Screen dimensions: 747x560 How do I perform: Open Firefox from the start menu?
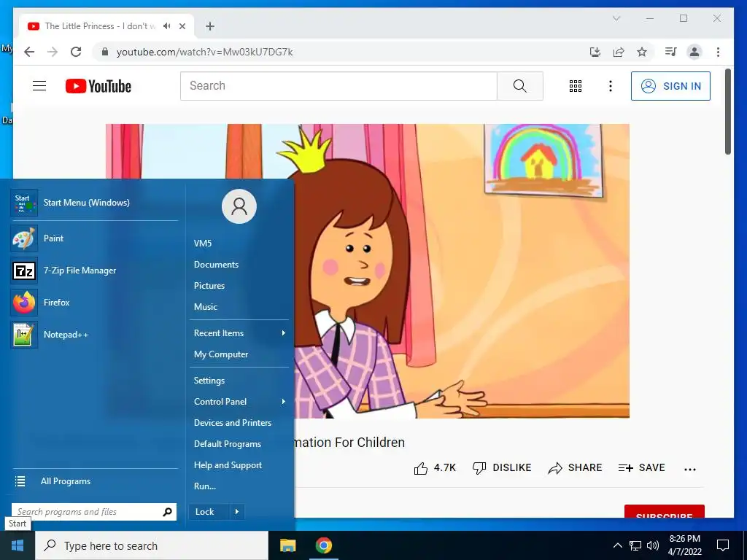[x=94, y=303]
